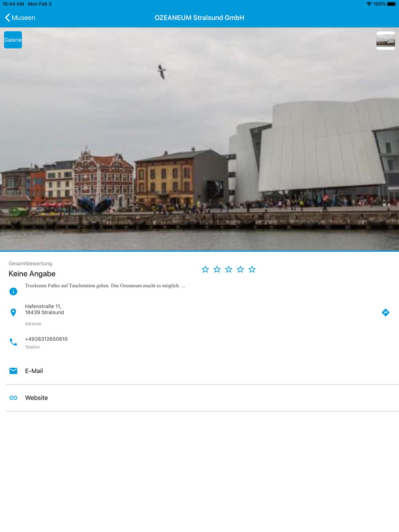Image resolution: width=399 pixels, height=532 pixels.
Task: Tap the OZEANEUM Stralsund GmbH title
Action: point(199,18)
